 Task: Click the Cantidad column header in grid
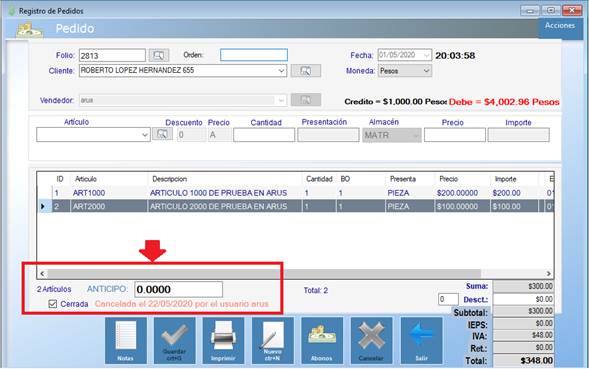tap(319, 179)
